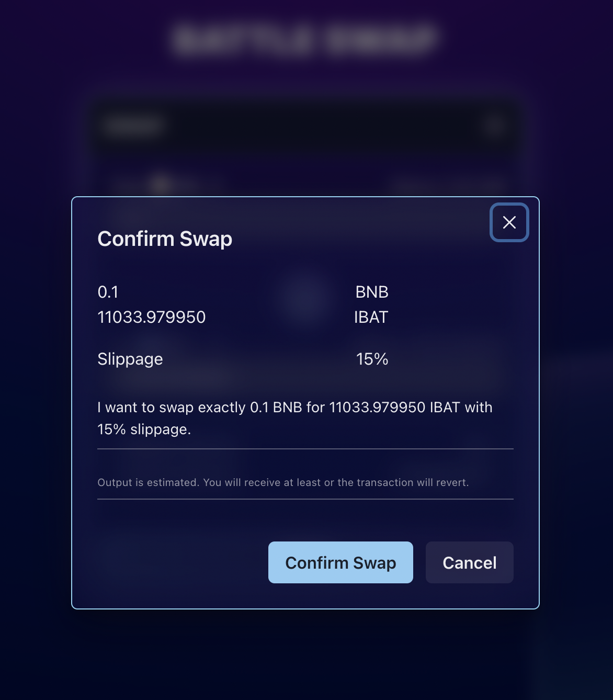The width and height of the screenshot is (613, 700).
Task: Click the divider line below the disclaimer
Action: [305, 499]
